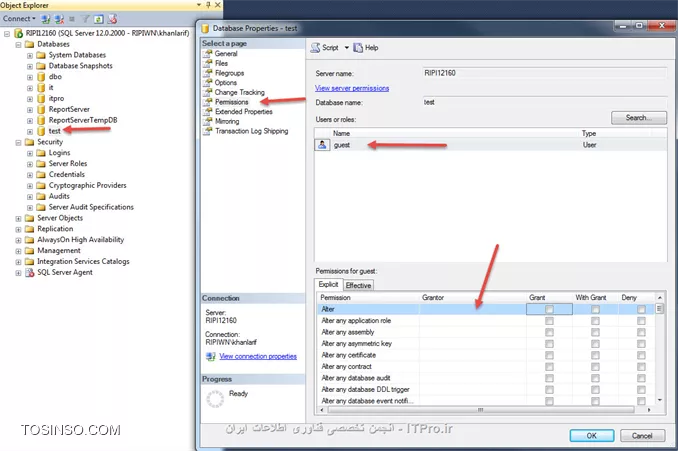Check Grant for Alter any database audit
Viewport: 678px width, 451px height.
(x=549, y=378)
